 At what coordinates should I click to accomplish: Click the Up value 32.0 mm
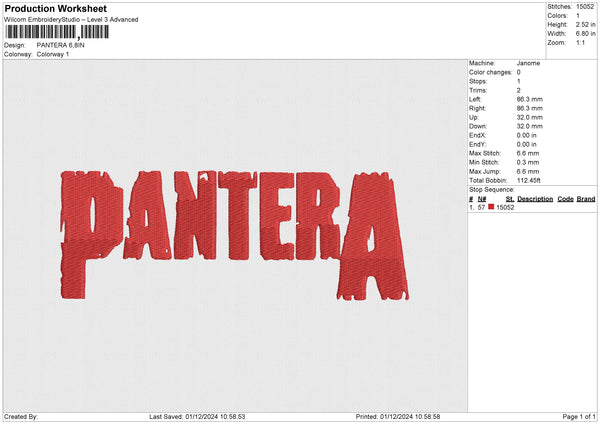coord(530,117)
